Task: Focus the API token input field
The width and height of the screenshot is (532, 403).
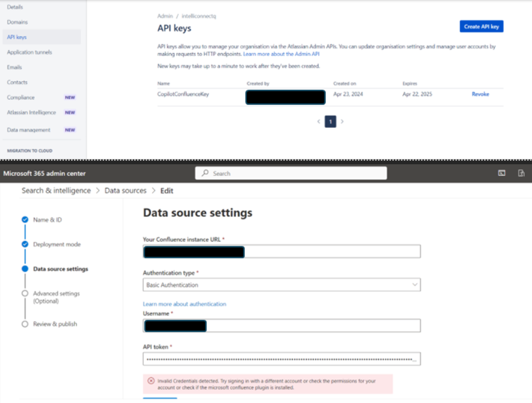Action: point(282,358)
